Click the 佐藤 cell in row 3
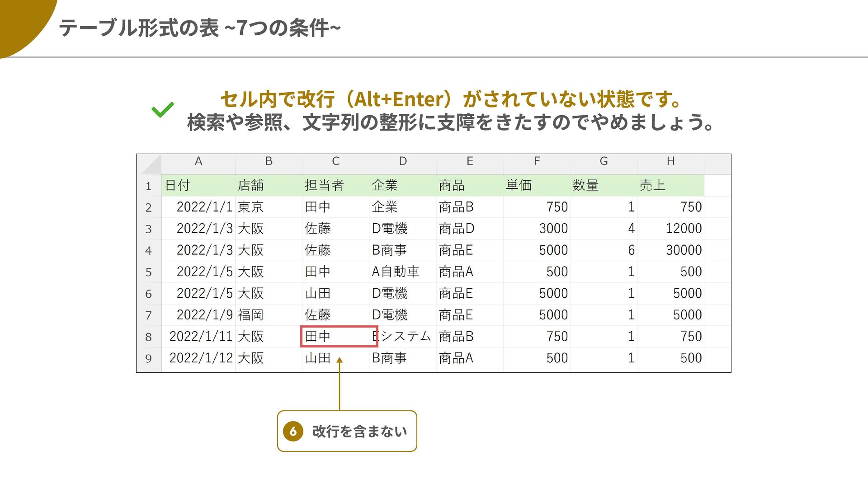Viewport: 868px width, 488px height. (335, 229)
